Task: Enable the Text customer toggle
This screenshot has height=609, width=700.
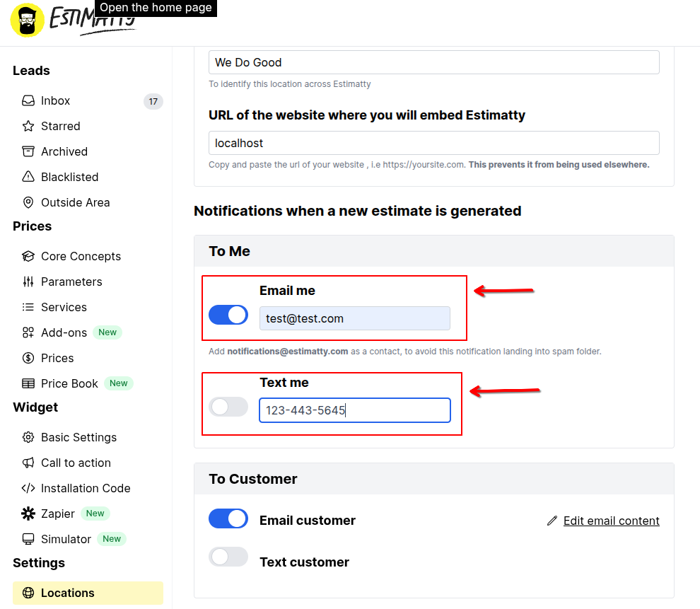Action: tap(228, 557)
